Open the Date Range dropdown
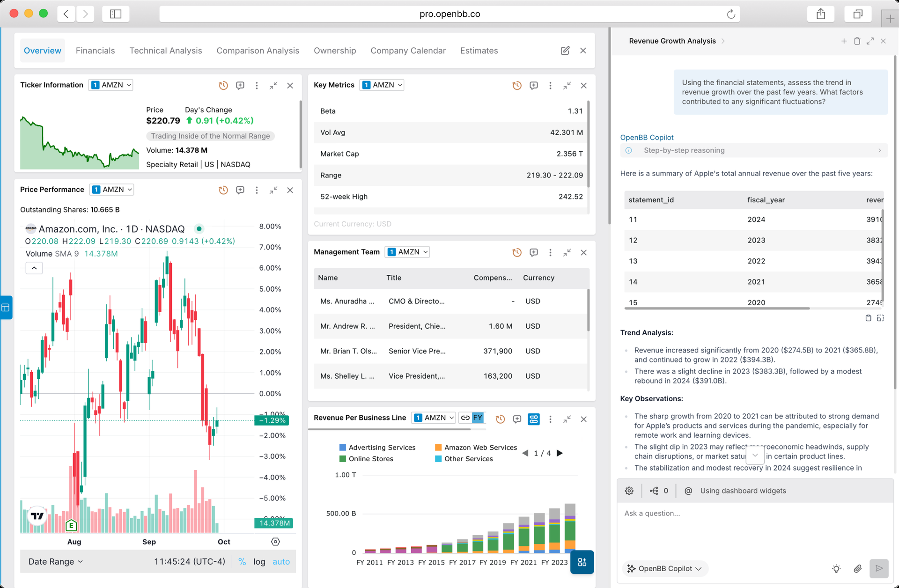Viewport: 899px width, 588px height. 56,562
